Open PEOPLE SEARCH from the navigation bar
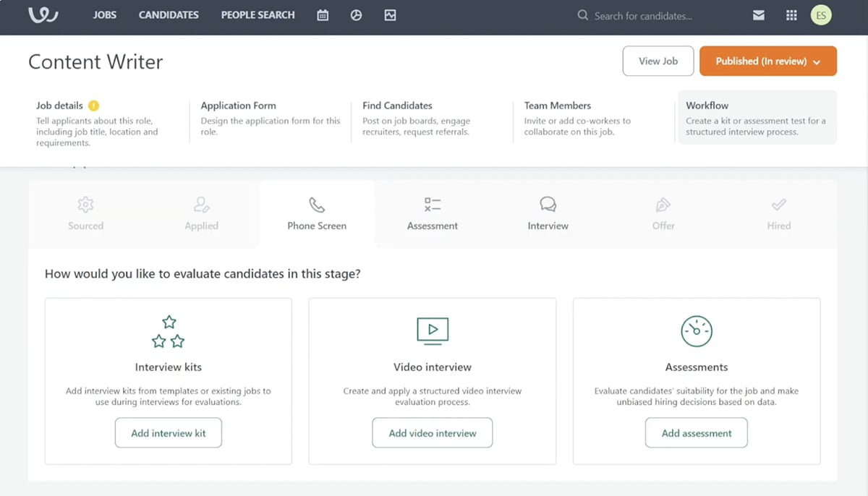 (x=258, y=14)
